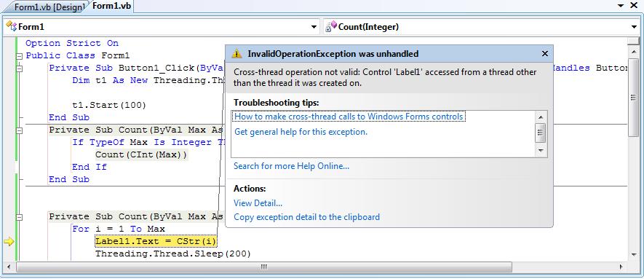Viewport: 644px width, 279px height.
Task: Click the Form1 class icon in dropdown
Action: [11, 27]
